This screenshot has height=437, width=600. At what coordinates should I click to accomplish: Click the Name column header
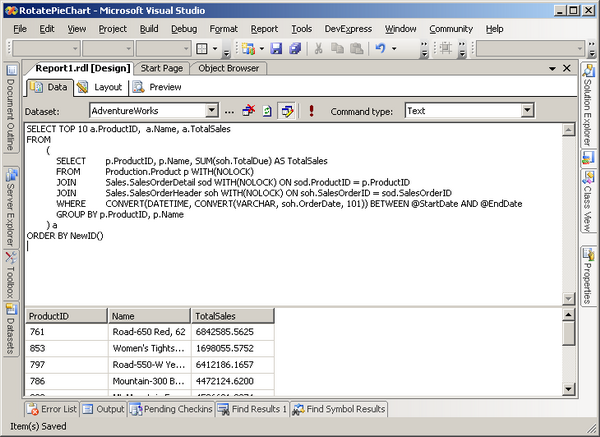click(149, 316)
